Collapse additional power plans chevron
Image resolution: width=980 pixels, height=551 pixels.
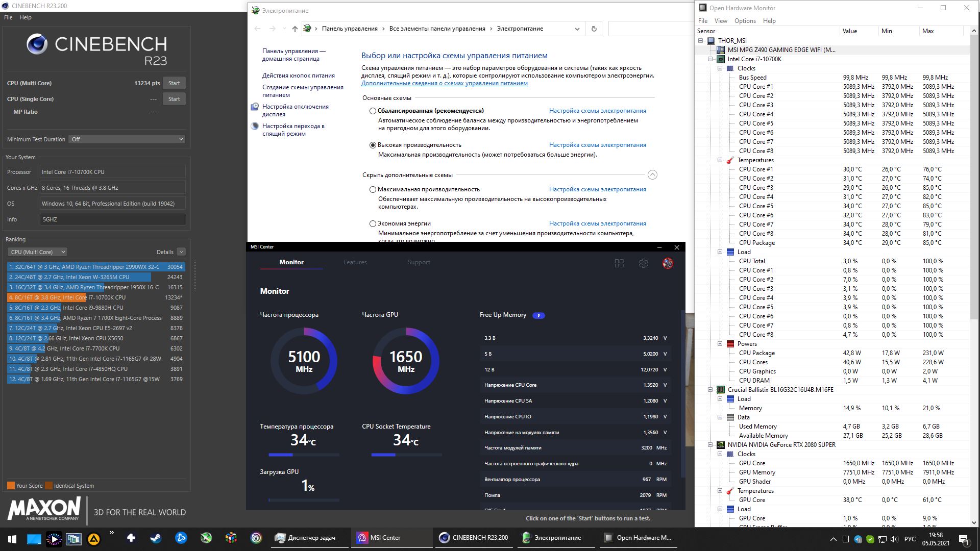pyautogui.click(x=652, y=175)
